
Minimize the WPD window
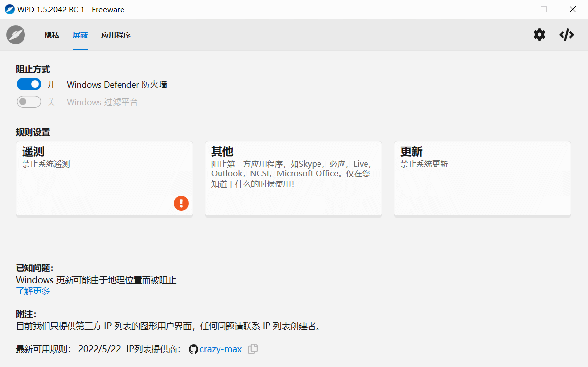pos(515,9)
